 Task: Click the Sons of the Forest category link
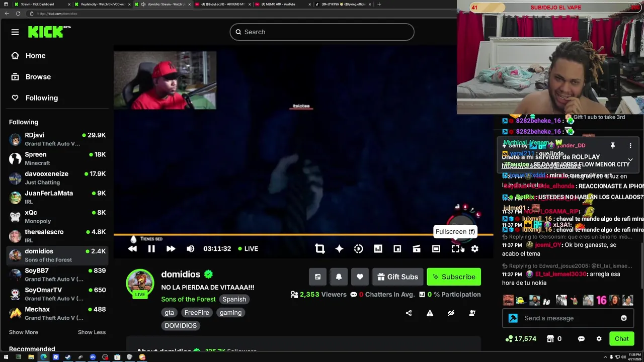[x=188, y=299]
